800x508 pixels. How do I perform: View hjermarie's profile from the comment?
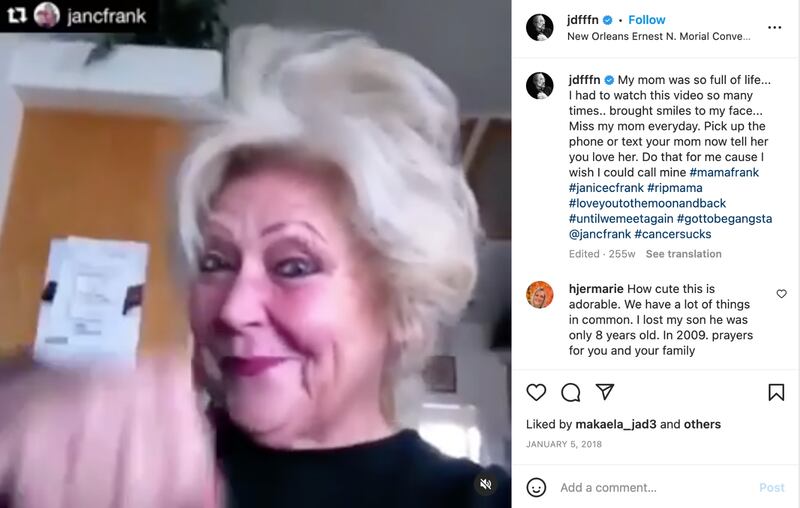pyautogui.click(x=596, y=289)
